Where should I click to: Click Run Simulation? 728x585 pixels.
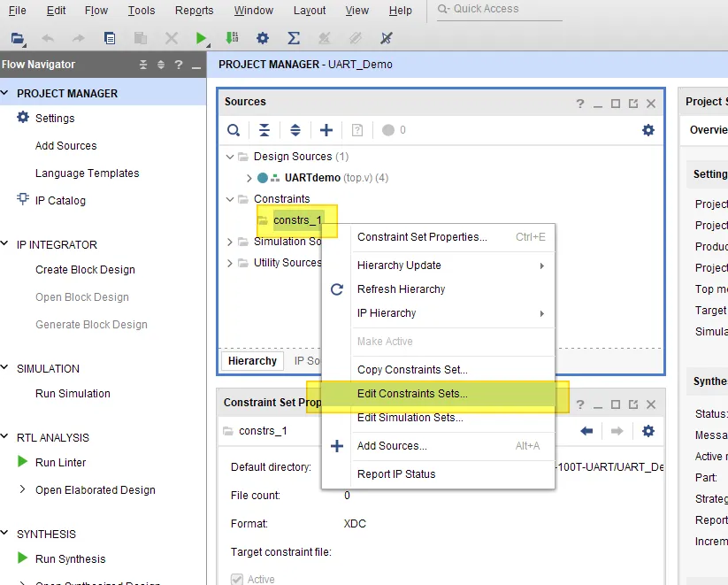(73, 394)
